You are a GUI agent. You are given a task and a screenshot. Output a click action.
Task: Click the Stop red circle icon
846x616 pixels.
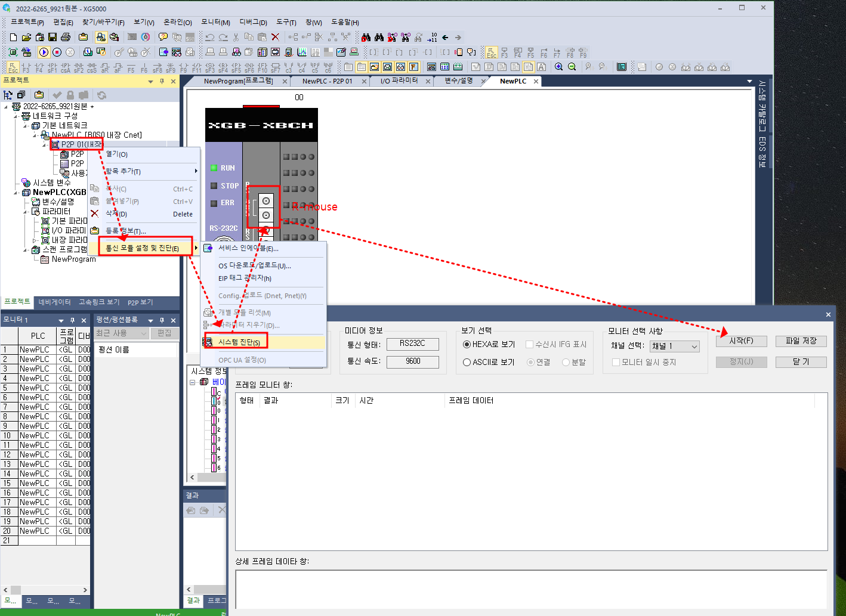(x=57, y=52)
